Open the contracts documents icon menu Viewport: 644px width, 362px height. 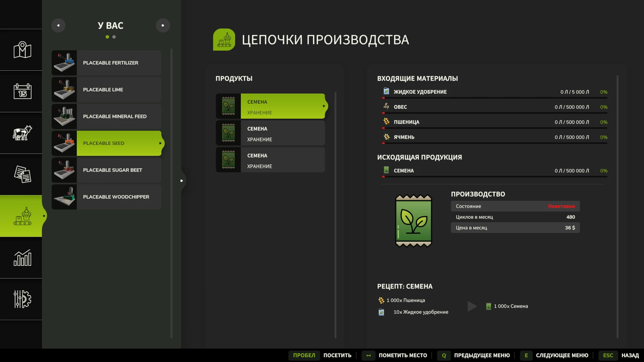point(22,174)
